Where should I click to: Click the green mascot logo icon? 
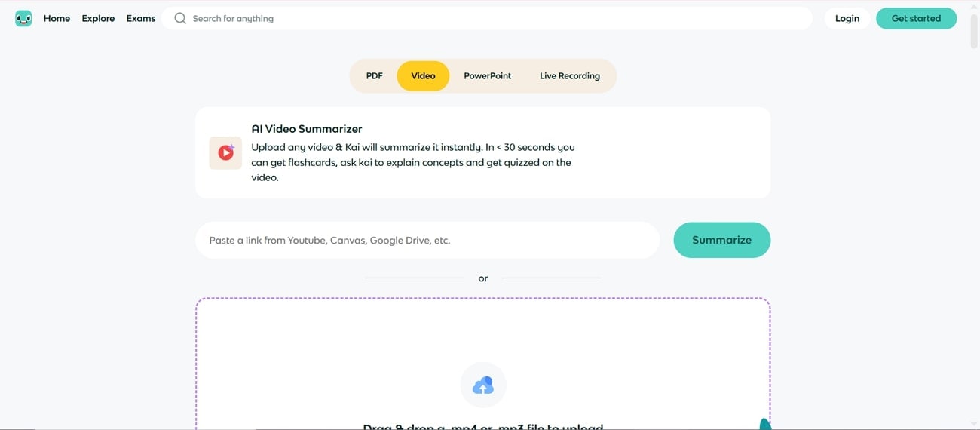(23, 18)
